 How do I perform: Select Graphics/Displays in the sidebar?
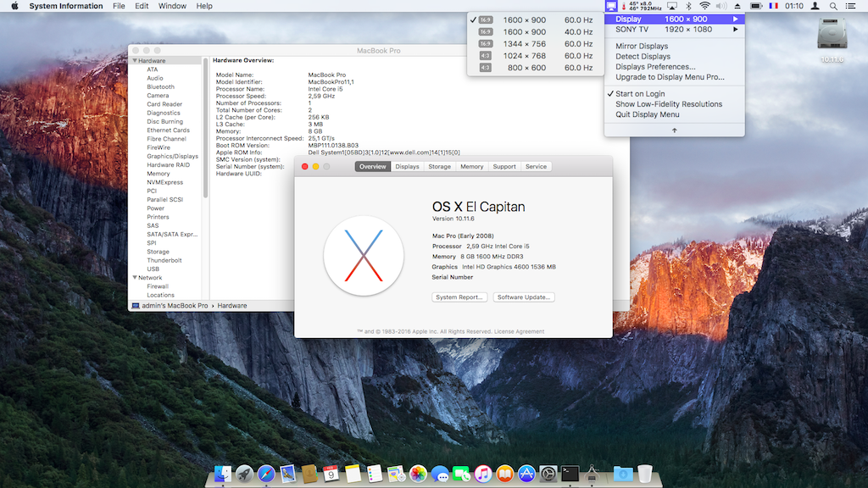[x=172, y=156]
